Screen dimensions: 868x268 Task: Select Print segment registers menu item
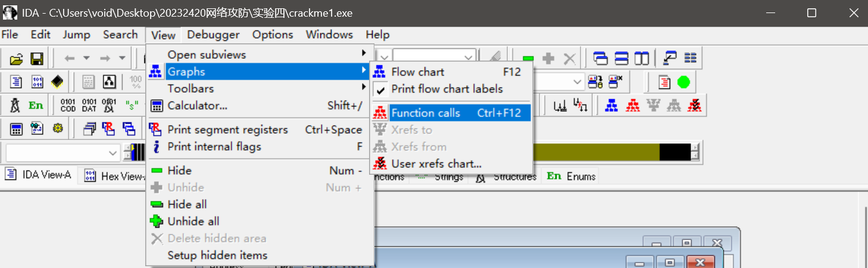tap(260, 130)
